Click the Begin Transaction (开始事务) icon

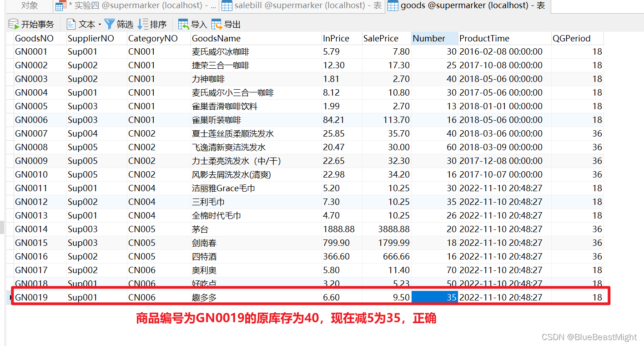[14, 24]
